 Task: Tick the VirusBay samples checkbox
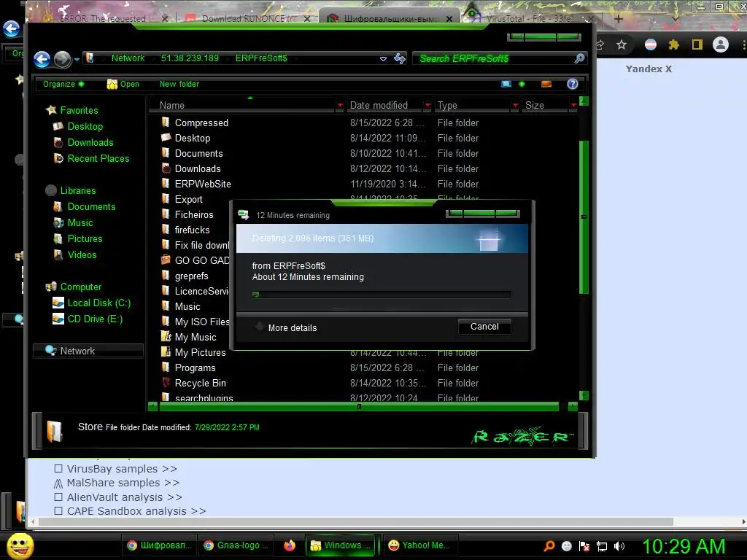click(x=58, y=469)
